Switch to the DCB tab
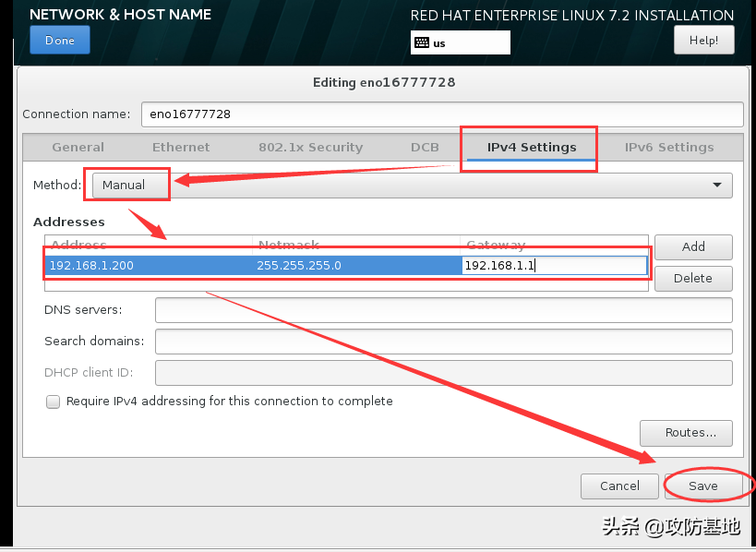756x552 pixels. pyautogui.click(x=425, y=148)
